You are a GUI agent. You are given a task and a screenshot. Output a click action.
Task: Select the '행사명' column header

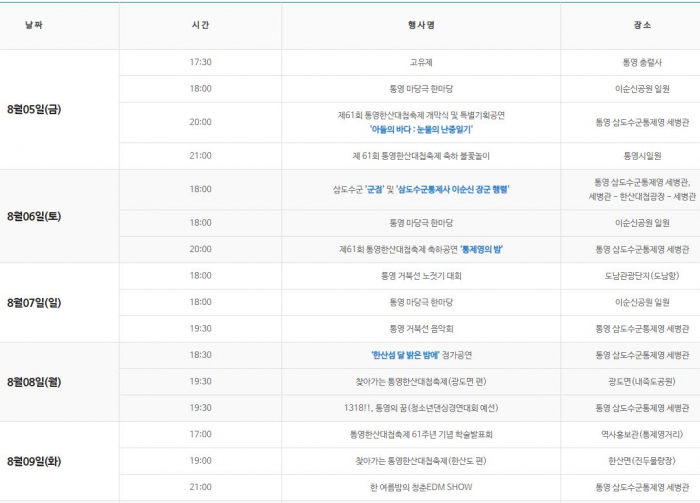(x=421, y=24)
